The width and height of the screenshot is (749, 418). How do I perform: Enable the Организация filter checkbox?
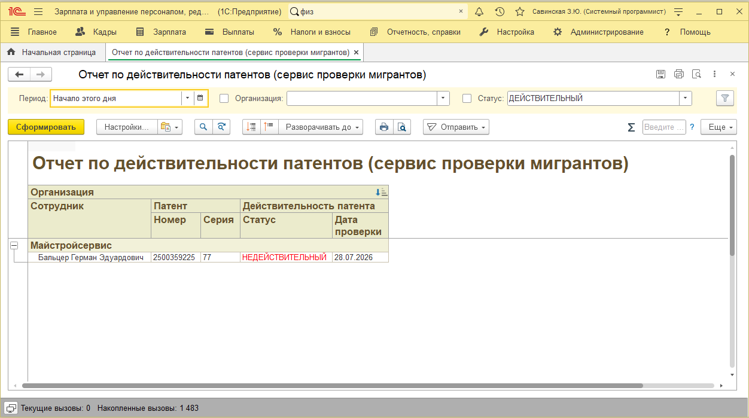[x=224, y=98]
